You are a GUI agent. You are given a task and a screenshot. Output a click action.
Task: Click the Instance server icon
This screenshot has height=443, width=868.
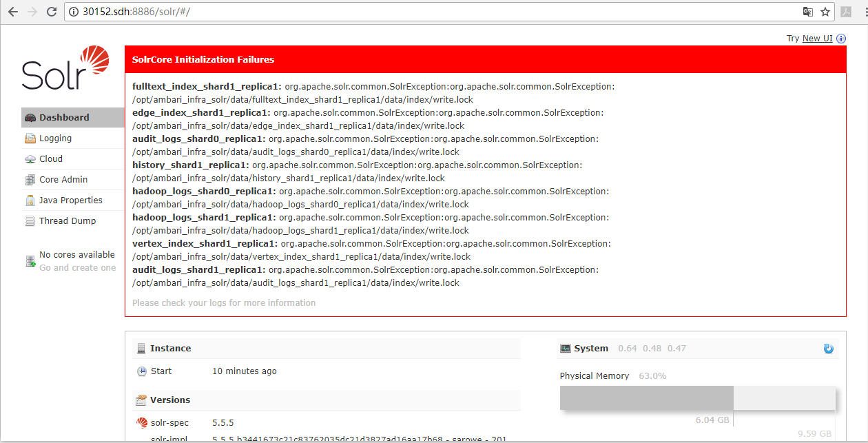[x=141, y=349]
